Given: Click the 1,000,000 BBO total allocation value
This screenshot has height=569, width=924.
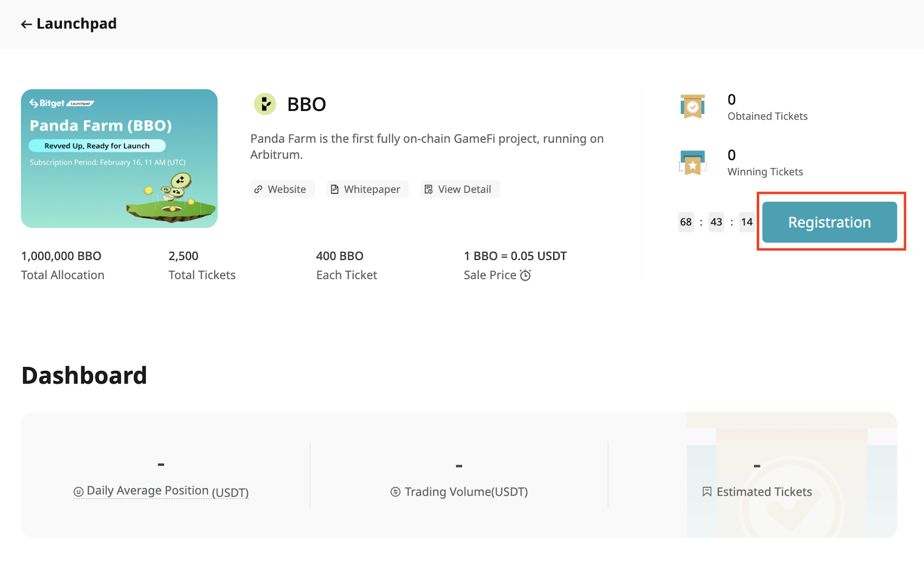Looking at the screenshot, I should coord(61,256).
